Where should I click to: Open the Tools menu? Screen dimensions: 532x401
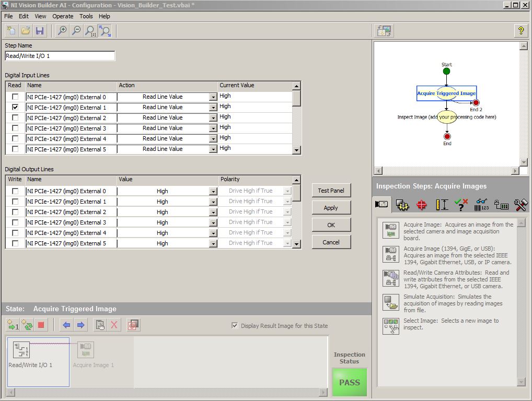pyautogui.click(x=86, y=16)
